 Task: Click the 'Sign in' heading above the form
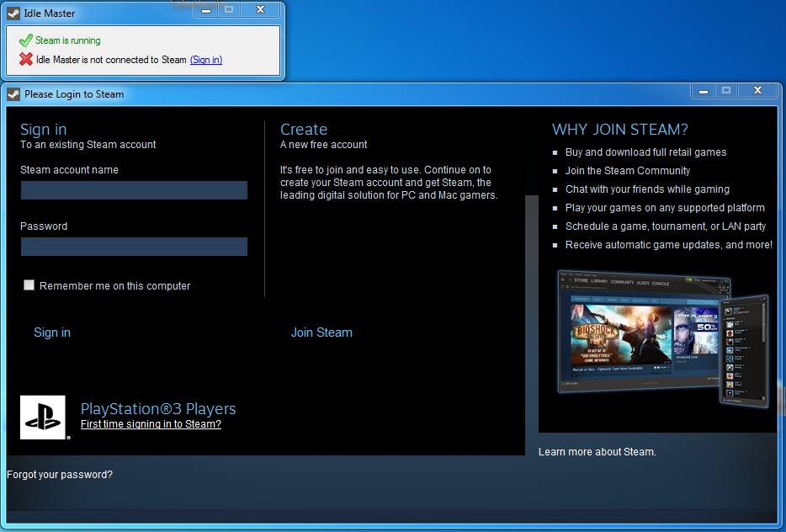click(43, 130)
